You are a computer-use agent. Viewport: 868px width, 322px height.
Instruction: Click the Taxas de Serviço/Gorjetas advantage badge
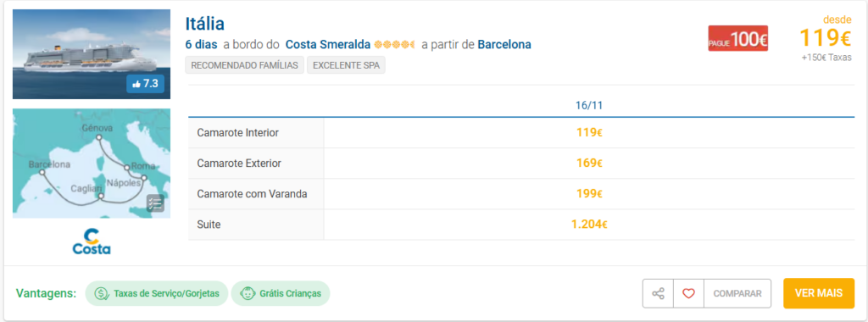(156, 293)
